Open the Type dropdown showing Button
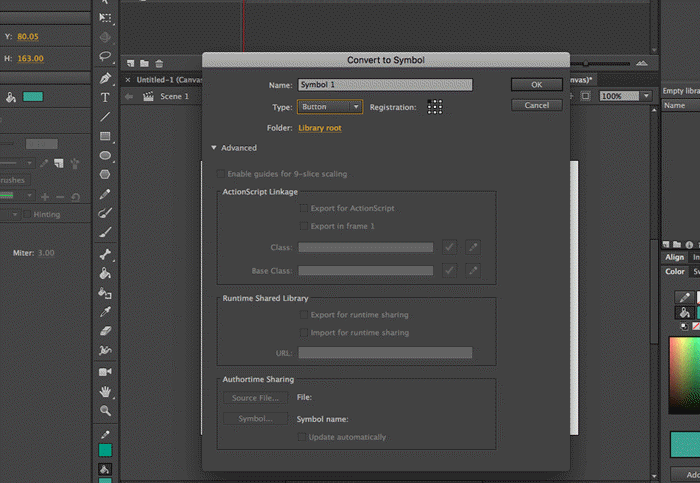 (330, 106)
